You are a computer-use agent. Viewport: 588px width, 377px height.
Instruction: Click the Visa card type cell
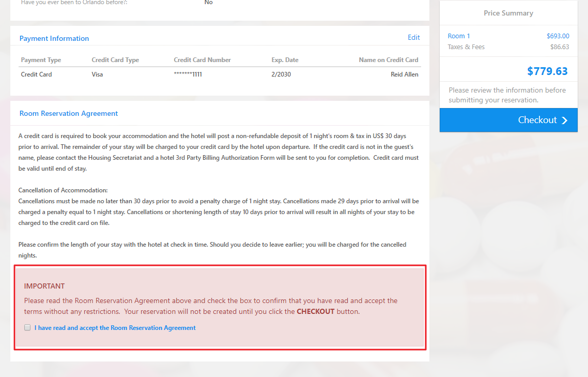[x=97, y=74]
